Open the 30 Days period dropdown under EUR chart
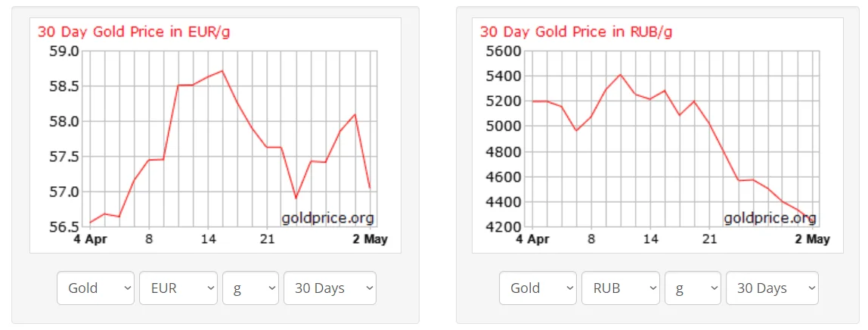Image resolution: width=868 pixels, height=330 pixels. coord(330,288)
